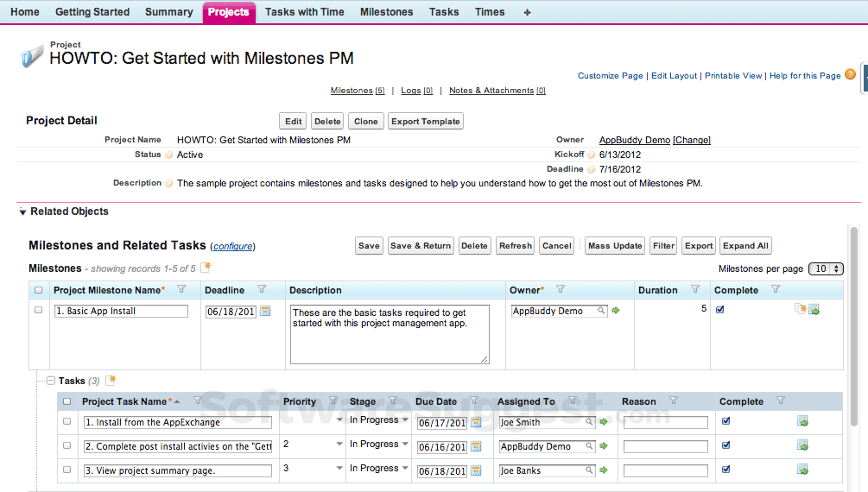
Task: Click the green arrow next to owner AppBuddy Demo
Action: [x=616, y=311]
